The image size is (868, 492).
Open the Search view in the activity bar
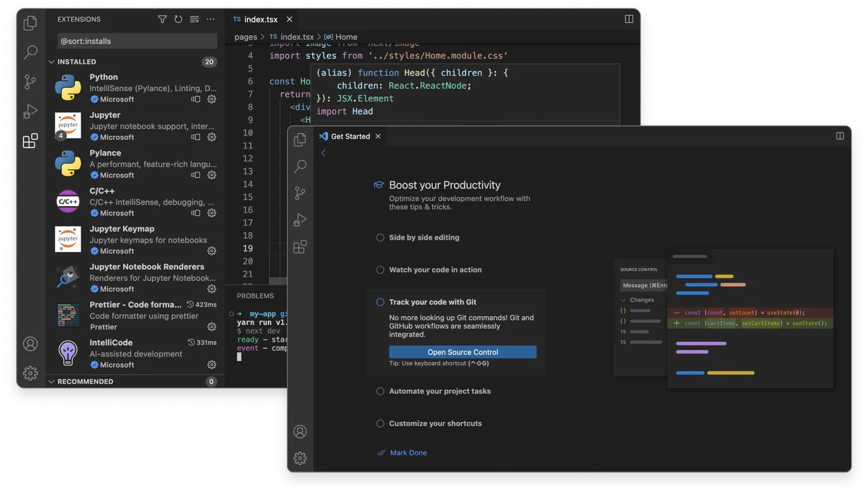[30, 53]
